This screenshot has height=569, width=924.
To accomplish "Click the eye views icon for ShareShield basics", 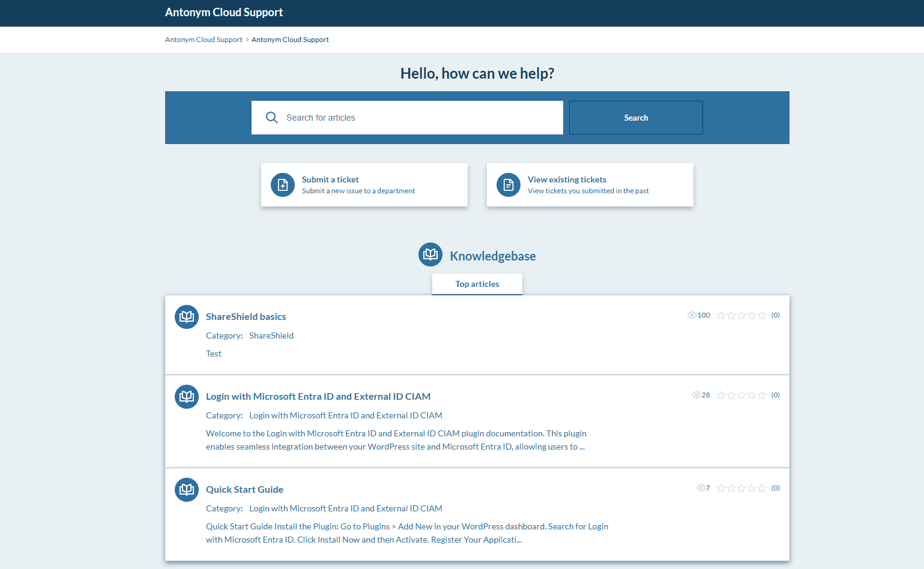I will tap(692, 315).
